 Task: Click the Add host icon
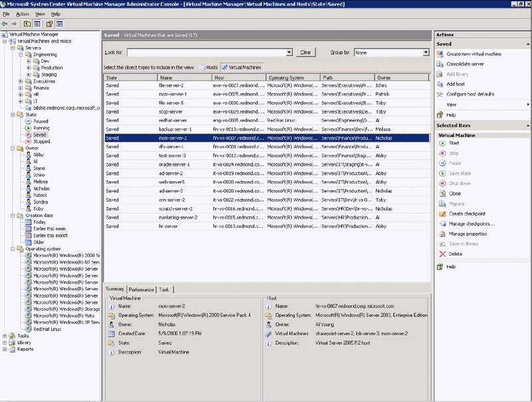click(x=441, y=84)
